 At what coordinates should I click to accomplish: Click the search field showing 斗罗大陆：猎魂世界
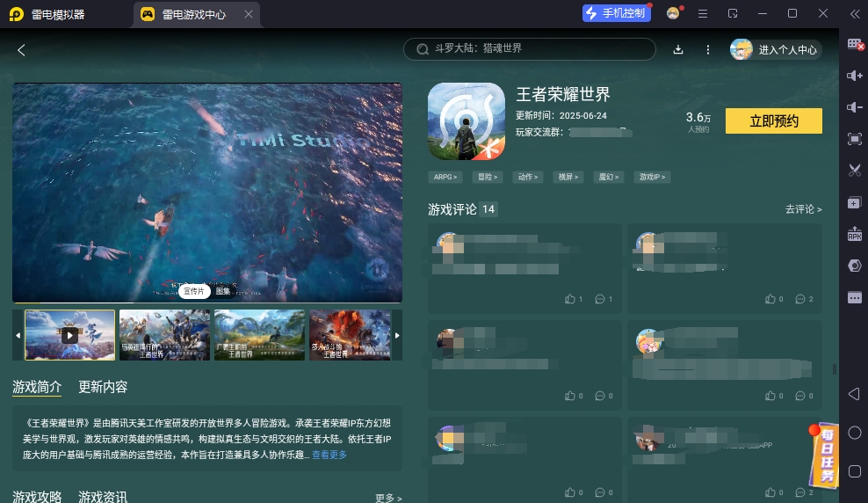(530, 48)
